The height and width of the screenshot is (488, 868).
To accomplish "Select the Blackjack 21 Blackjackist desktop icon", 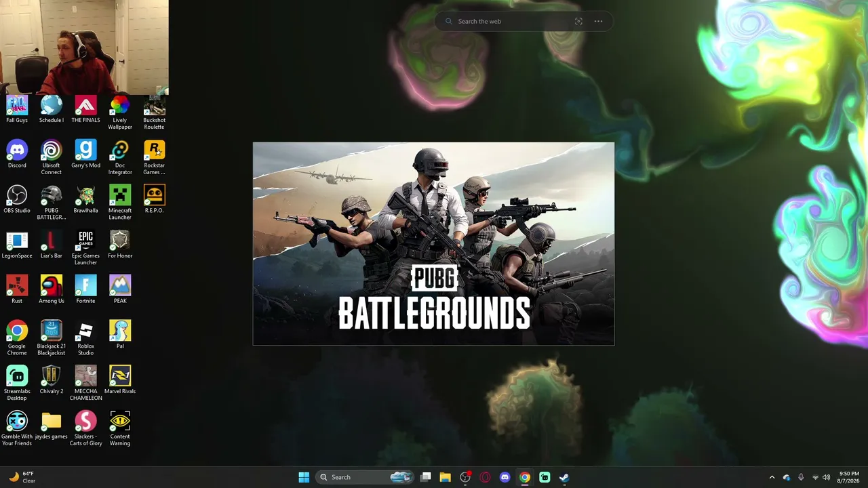I will click(x=52, y=339).
